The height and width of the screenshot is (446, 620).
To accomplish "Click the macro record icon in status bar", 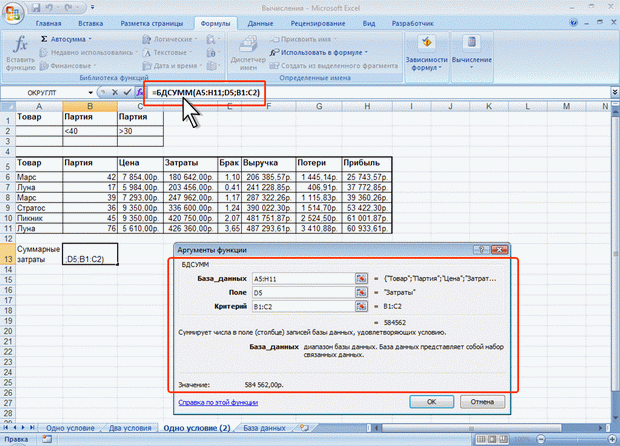I will 47,439.
